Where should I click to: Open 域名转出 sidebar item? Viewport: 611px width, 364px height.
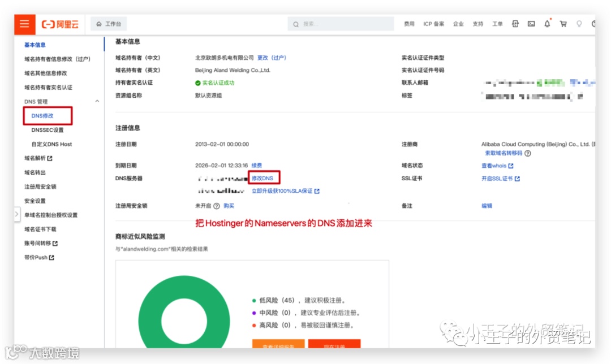click(35, 172)
